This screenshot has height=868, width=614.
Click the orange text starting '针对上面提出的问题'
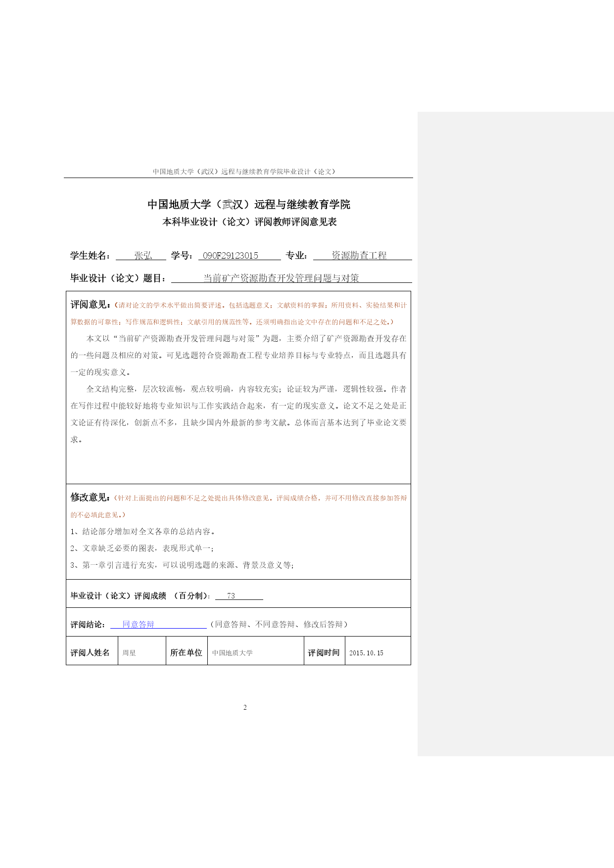[238, 506]
